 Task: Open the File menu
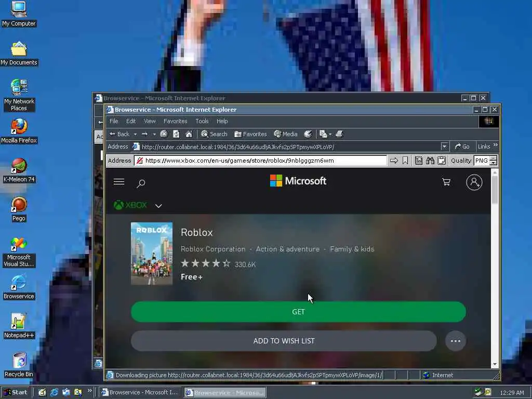coord(114,121)
